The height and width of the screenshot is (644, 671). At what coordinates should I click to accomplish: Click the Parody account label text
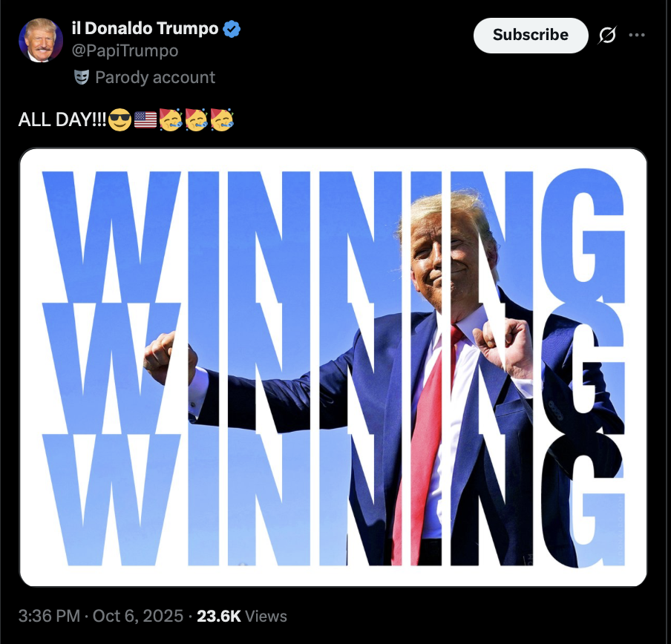[x=155, y=77]
